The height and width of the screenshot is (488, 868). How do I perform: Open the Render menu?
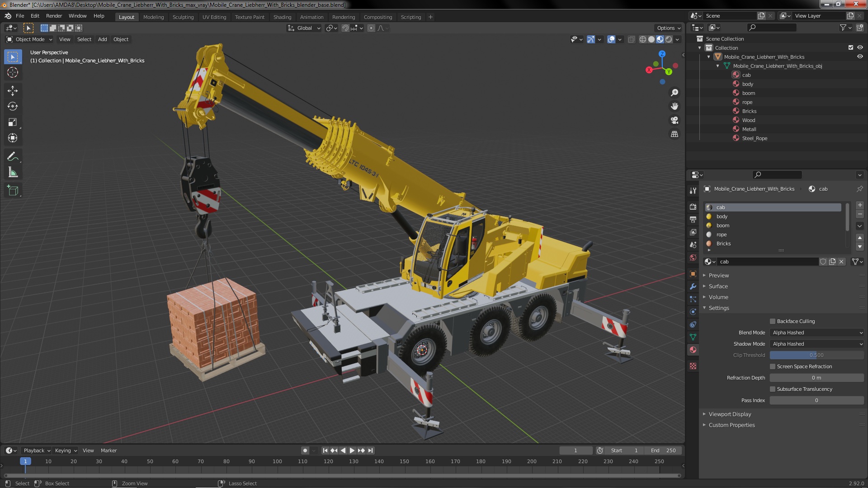pos(54,16)
